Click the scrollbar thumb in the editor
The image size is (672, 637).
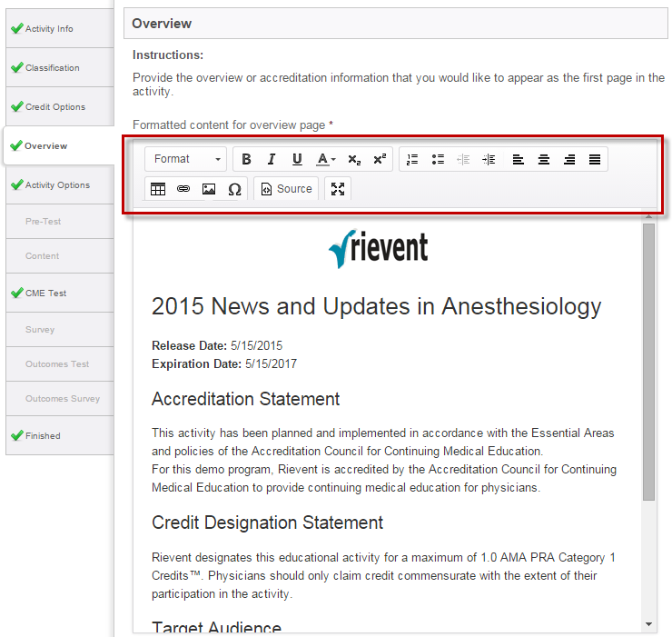[649, 362]
